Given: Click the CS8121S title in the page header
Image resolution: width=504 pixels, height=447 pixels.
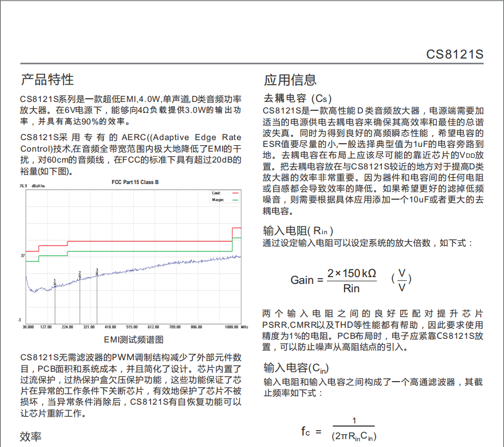Looking at the screenshot, I should tap(454, 55).
